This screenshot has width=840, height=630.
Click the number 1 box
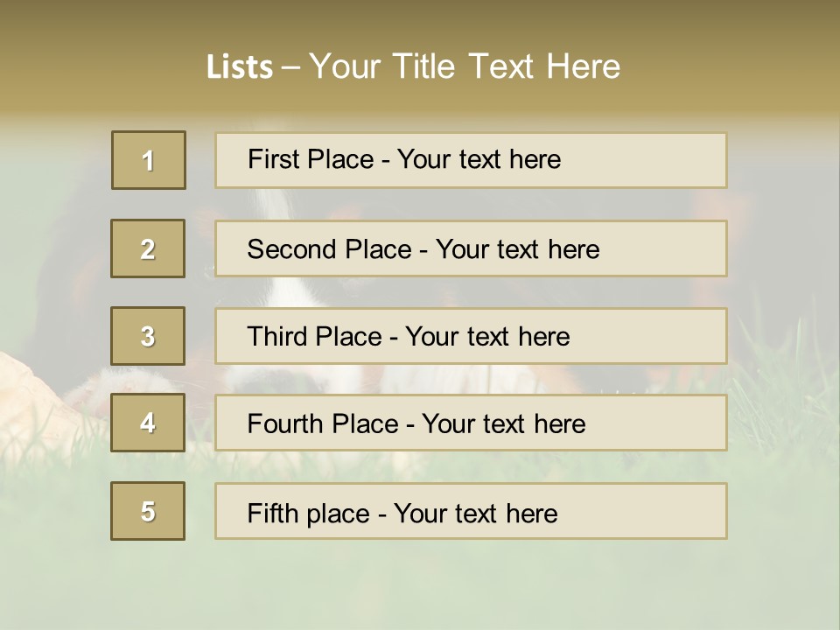(x=149, y=160)
